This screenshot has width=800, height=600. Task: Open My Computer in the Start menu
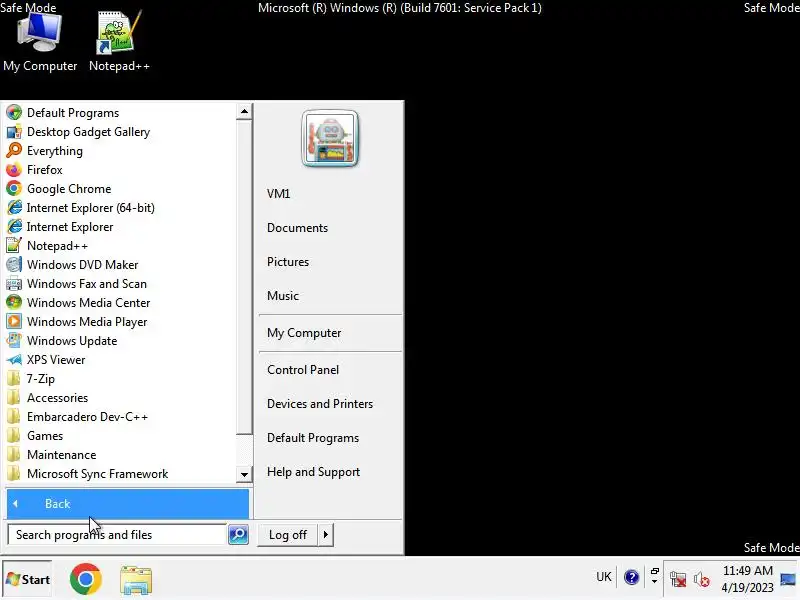(x=304, y=333)
